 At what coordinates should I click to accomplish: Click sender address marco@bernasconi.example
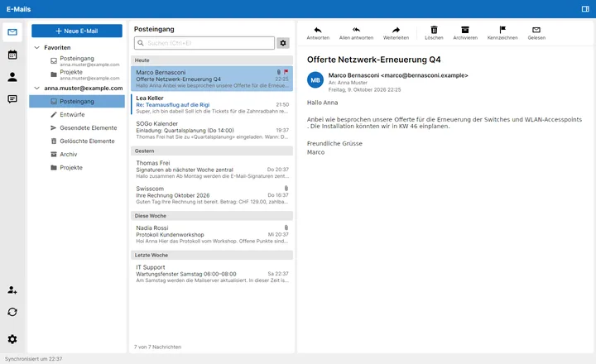click(x=424, y=75)
